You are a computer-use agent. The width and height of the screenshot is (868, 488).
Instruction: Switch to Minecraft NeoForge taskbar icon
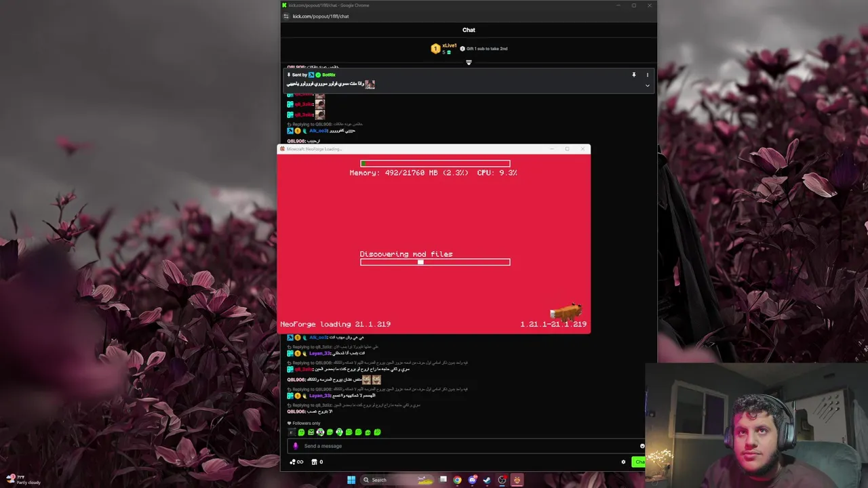pos(517,480)
